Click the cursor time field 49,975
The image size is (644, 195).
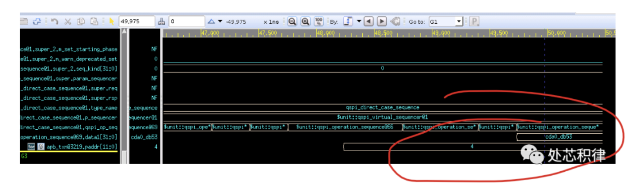click(x=137, y=21)
